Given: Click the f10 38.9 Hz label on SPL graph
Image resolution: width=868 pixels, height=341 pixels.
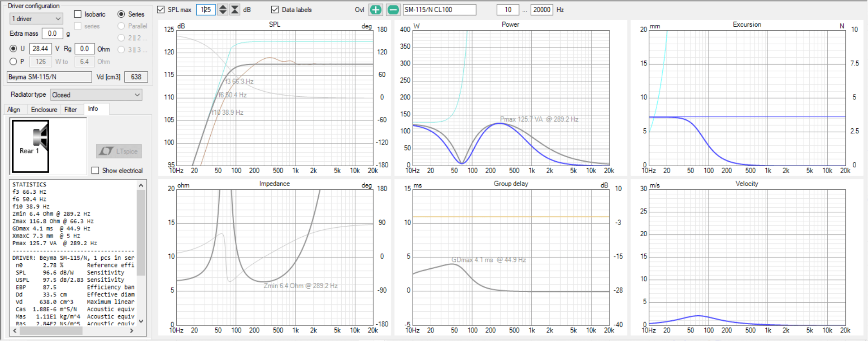Looking at the screenshot, I should [x=227, y=112].
